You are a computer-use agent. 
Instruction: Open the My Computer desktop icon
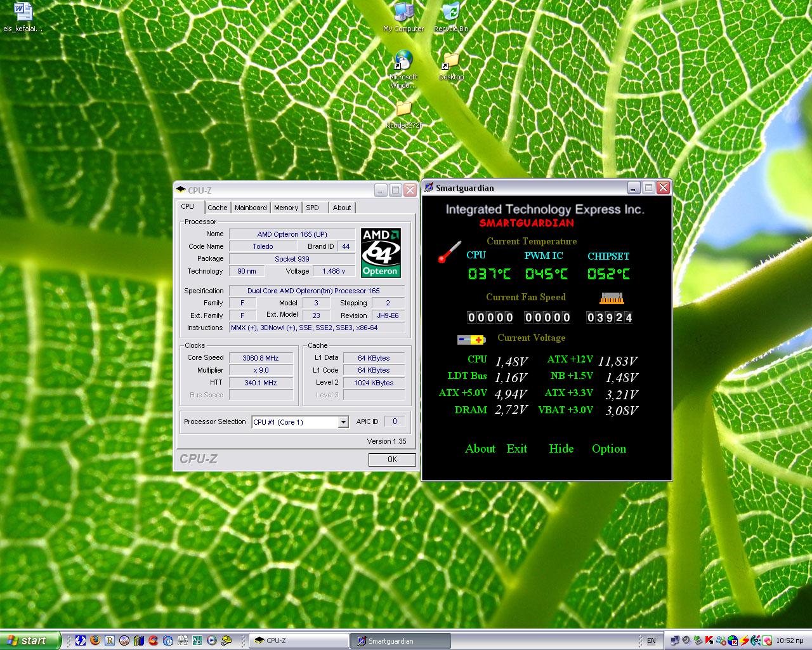[403, 17]
